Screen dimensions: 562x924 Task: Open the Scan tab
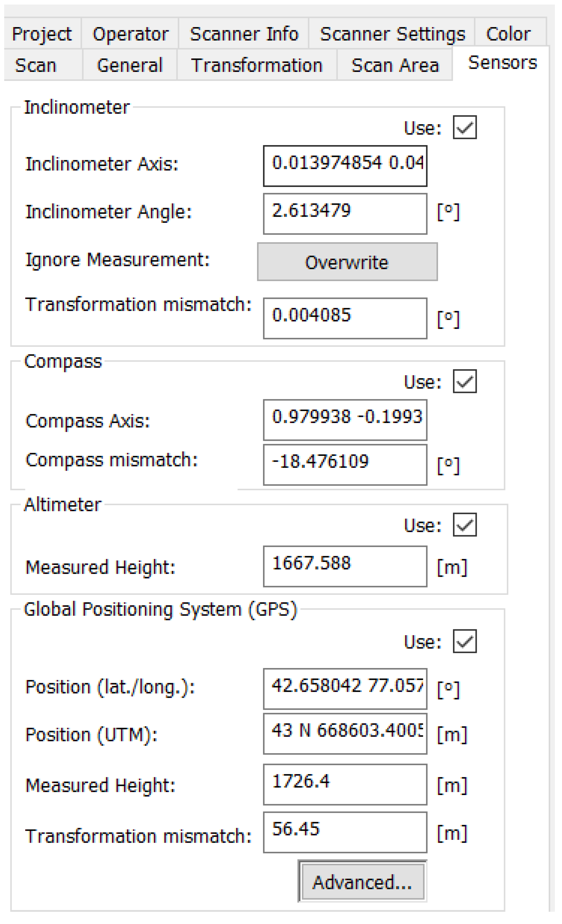[35, 65]
